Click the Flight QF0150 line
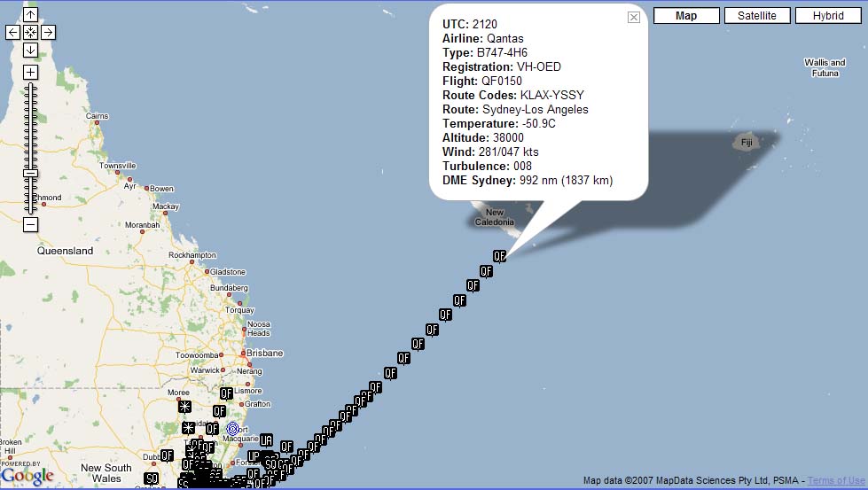 (482, 82)
